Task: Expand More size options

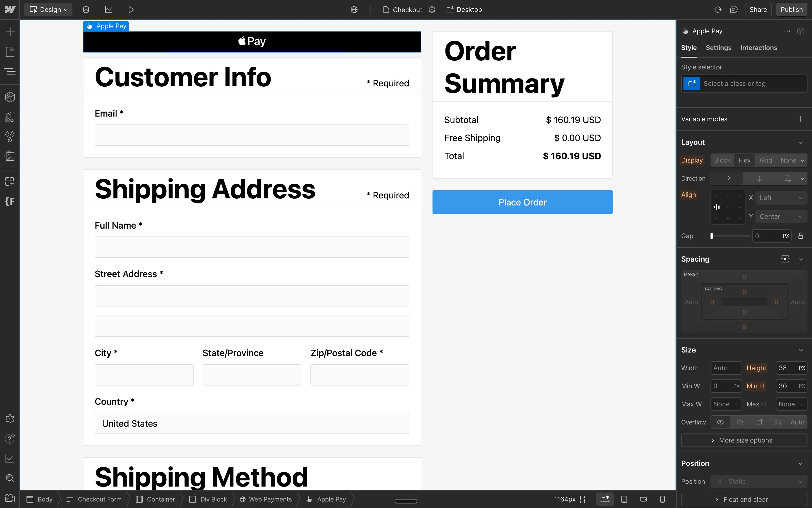Action: point(744,440)
